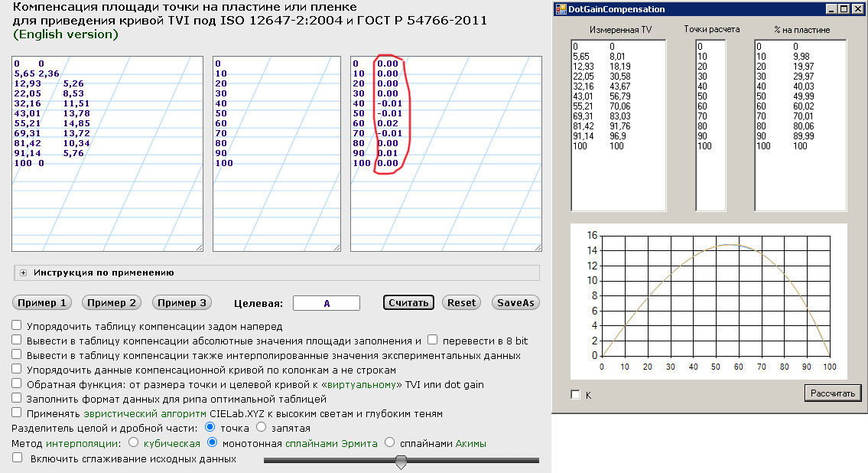Click the 0.02 value in results textarea
The width and height of the screenshot is (868, 473).
pyautogui.click(x=388, y=123)
